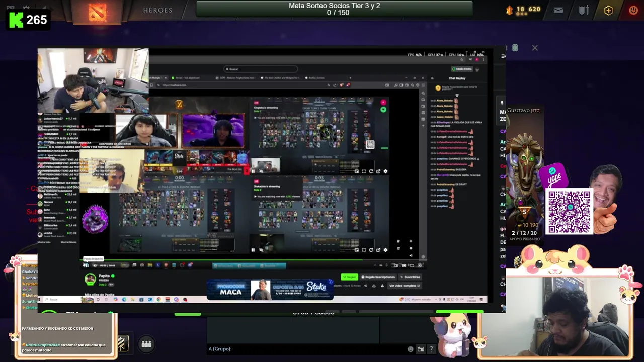Screen dimensions: 644x362
Task: Click the share icon beside Ver video completo
Action: [x=365, y=286]
